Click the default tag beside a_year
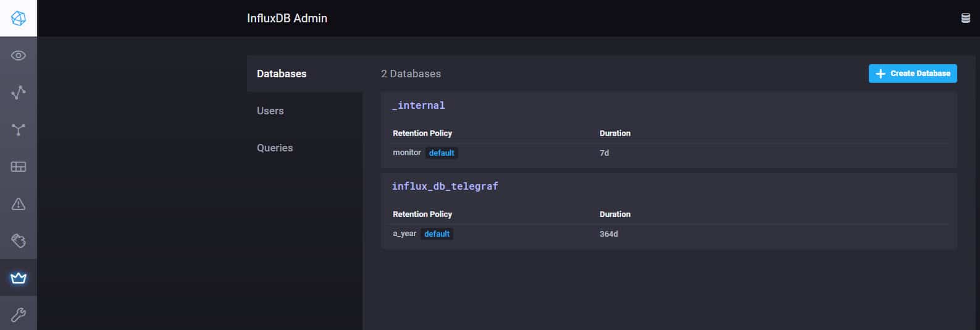 (x=437, y=234)
